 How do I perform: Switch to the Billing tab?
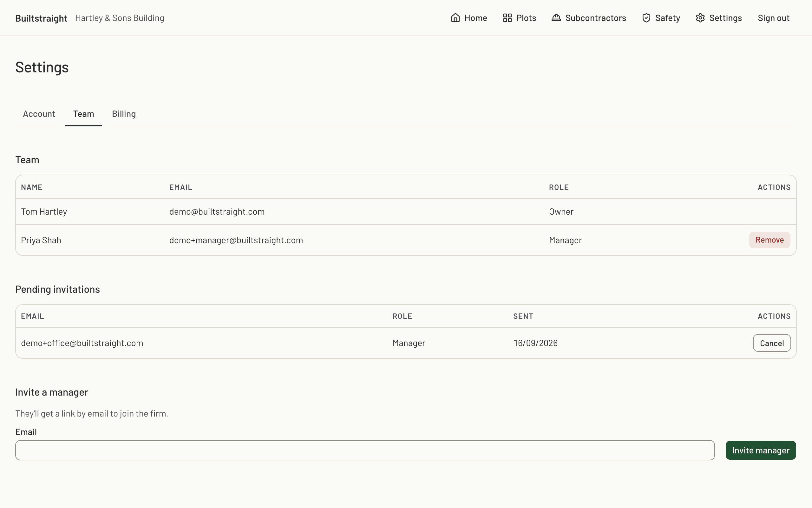(x=124, y=114)
